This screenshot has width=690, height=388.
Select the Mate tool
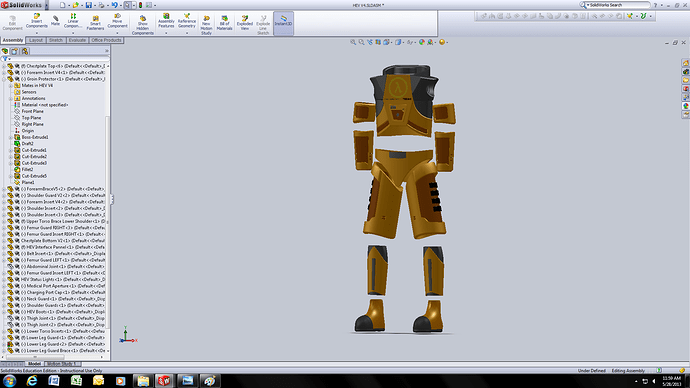point(55,21)
